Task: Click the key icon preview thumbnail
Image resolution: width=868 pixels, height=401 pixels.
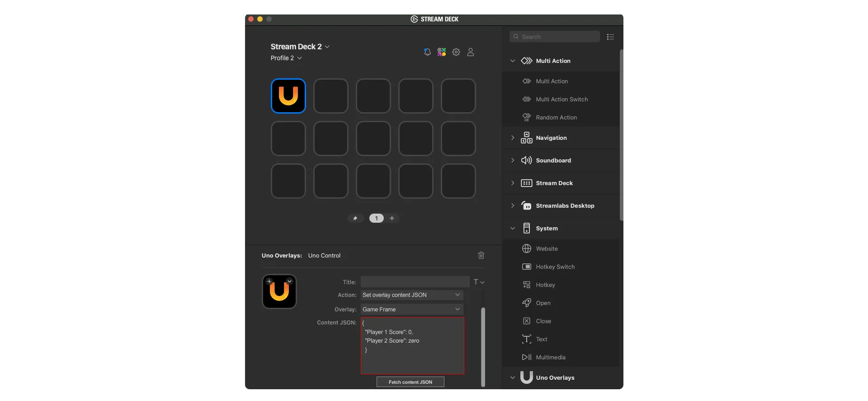Action: (x=279, y=292)
